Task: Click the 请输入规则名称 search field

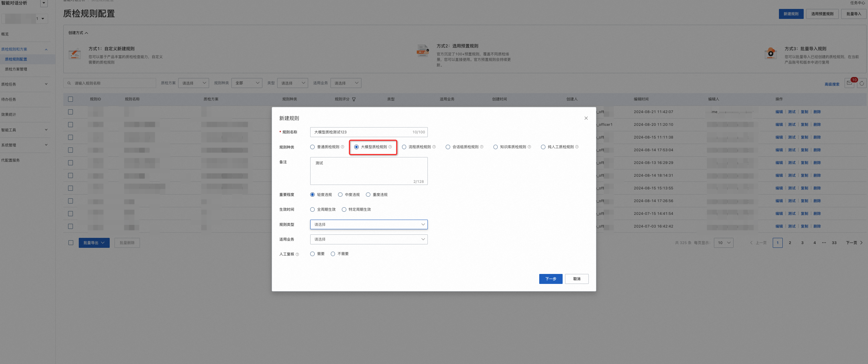Action: click(x=110, y=83)
